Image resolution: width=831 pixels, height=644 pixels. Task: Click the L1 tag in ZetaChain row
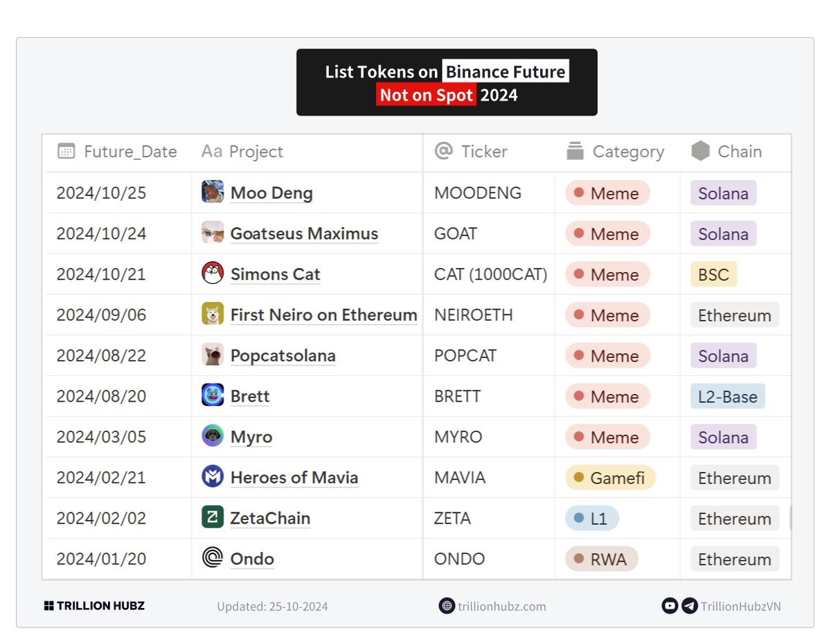pos(592,518)
